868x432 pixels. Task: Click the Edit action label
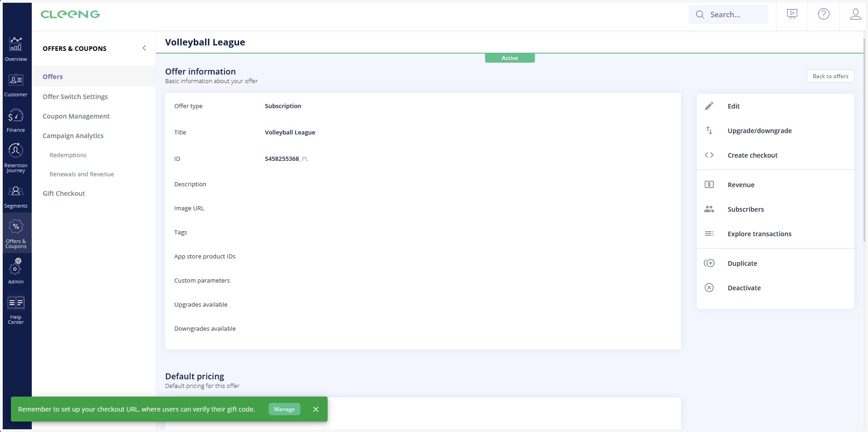tap(734, 106)
